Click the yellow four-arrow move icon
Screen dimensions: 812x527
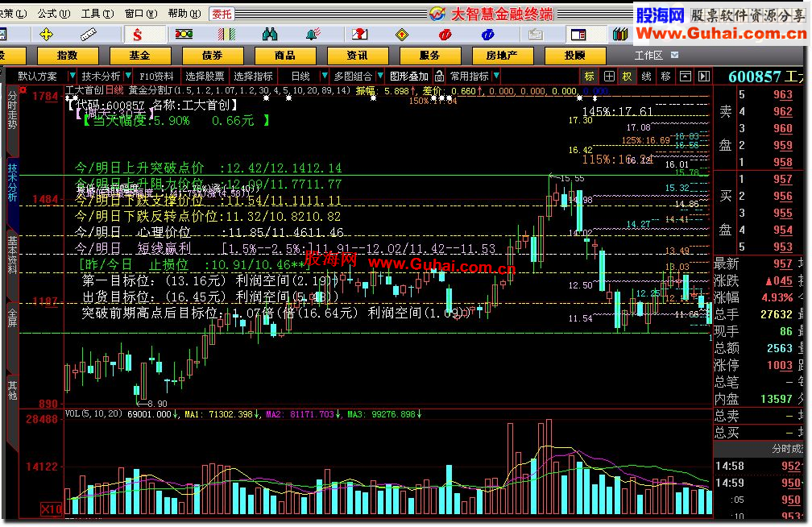pos(46,35)
